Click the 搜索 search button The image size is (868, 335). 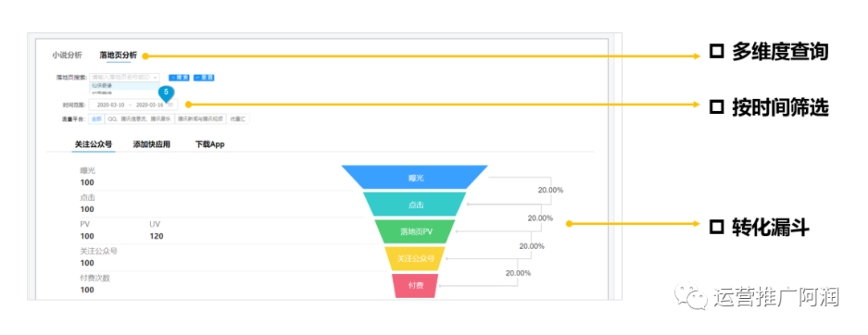[179, 77]
